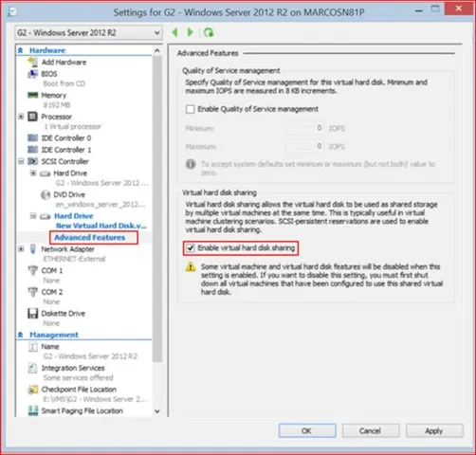
Task: Click the 'Boot from CD' text
Action: tap(64, 83)
